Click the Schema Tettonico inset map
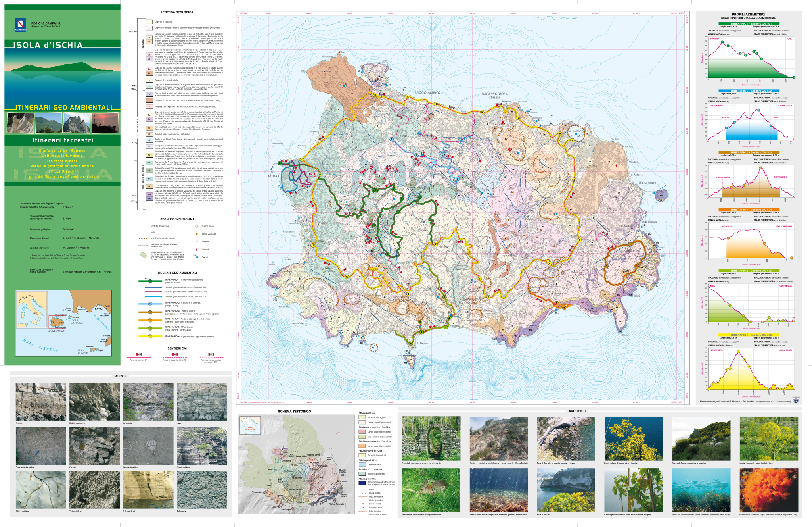The width and height of the screenshot is (812, 527). (296, 464)
